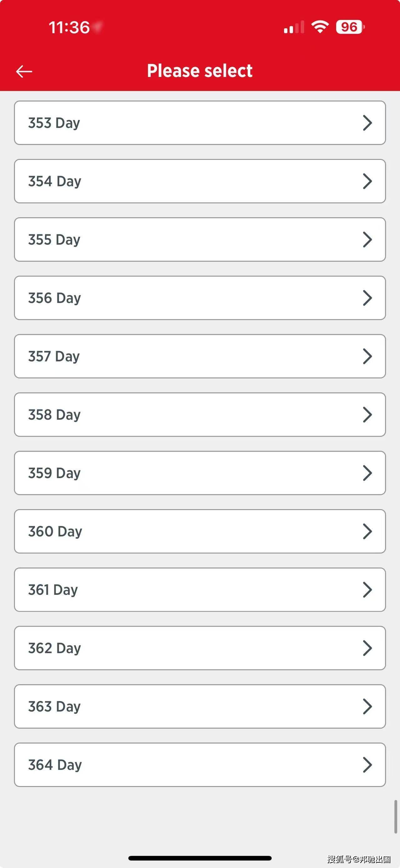Expand the 364 Day chevron

click(367, 764)
